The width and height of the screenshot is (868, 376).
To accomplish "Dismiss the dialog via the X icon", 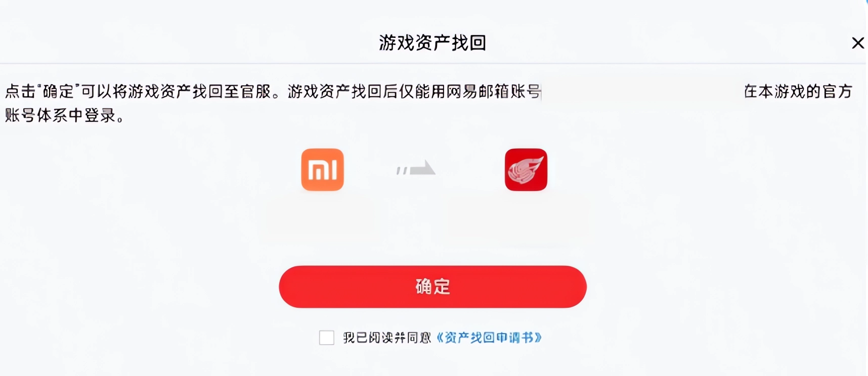I will point(858,43).
